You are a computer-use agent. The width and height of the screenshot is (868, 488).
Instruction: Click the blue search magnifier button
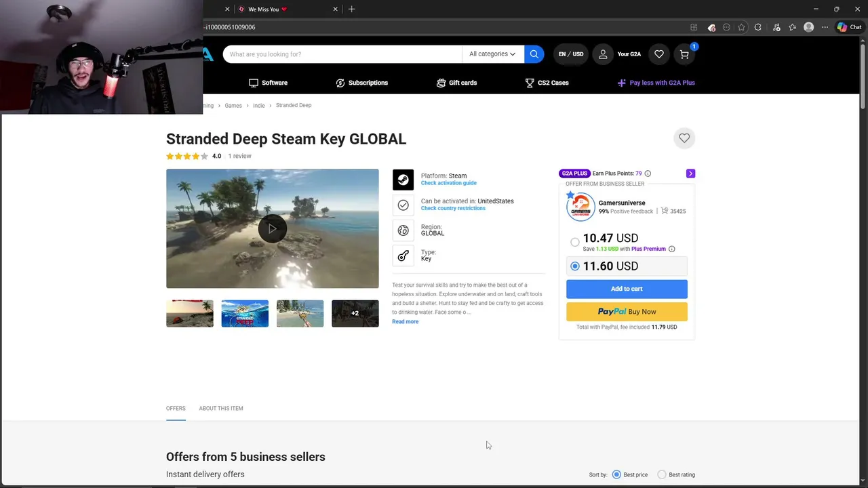click(534, 54)
